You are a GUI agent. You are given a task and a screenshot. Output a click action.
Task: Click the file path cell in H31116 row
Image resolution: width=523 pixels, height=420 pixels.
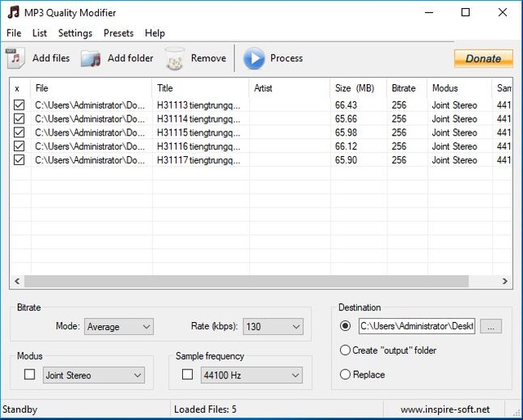90,146
